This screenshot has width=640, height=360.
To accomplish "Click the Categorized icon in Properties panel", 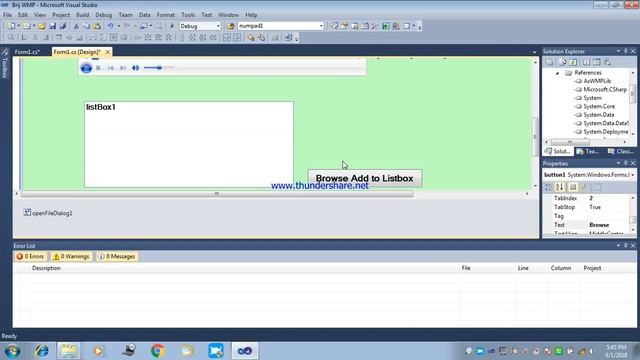I will pyautogui.click(x=548, y=187).
